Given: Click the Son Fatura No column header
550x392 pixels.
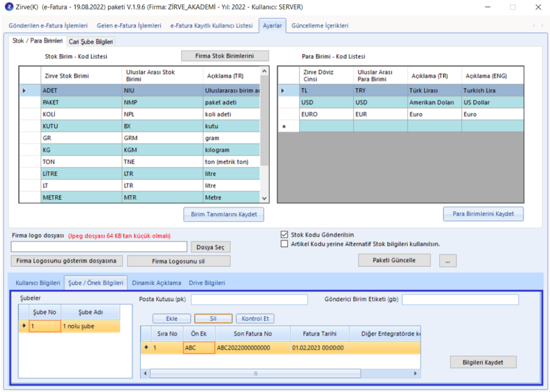Looking at the screenshot, I should [x=253, y=334].
